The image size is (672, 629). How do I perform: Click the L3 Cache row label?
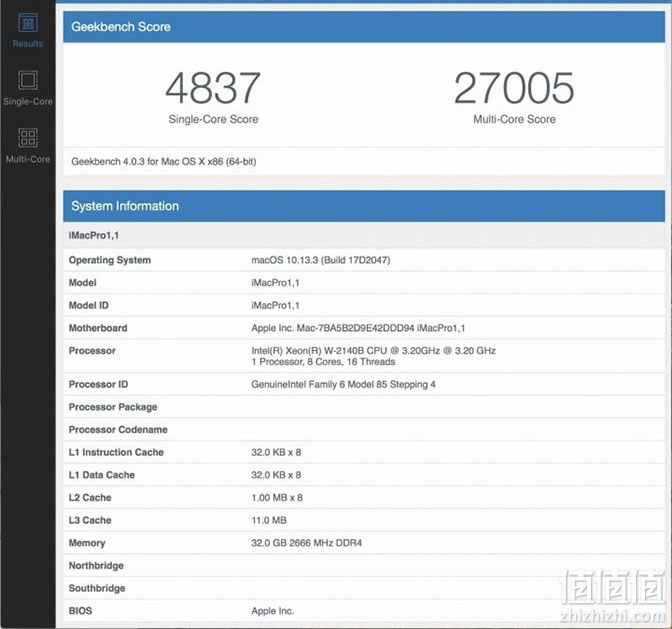pos(90,521)
